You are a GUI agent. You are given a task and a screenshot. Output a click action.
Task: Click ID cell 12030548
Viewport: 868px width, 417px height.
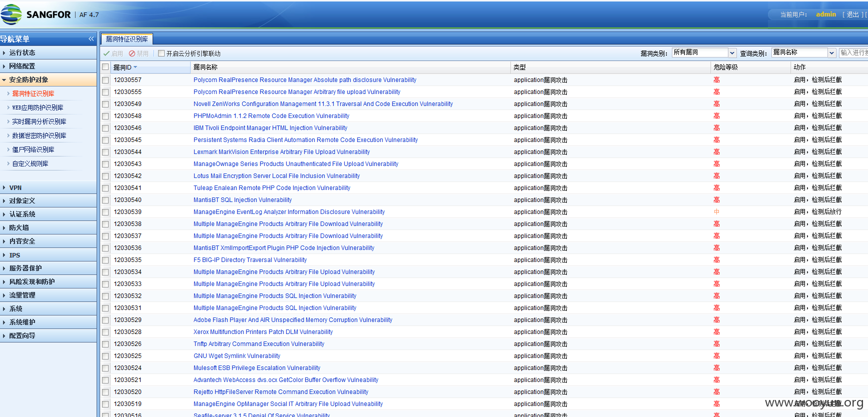128,116
